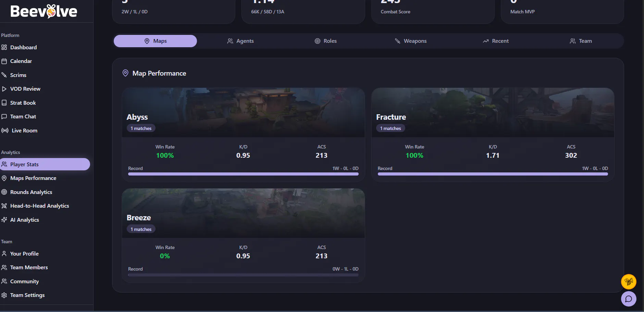Click the yellow bee assistant button
The image size is (644, 312).
(629, 282)
